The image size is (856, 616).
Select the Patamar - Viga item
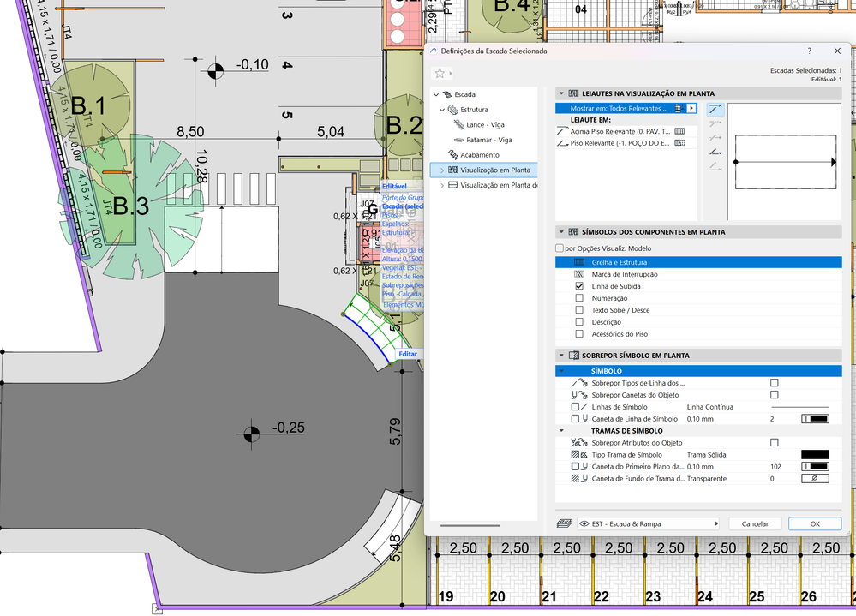(x=488, y=139)
